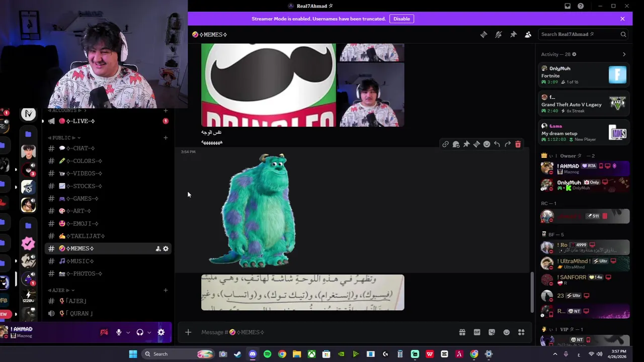Collapse the PUBLIC category
This screenshot has width=644, height=362.
(x=64, y=138)
